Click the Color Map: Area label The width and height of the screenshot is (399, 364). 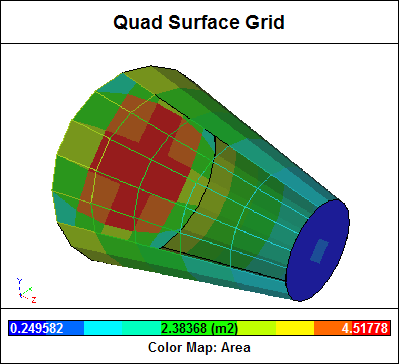tap(199, 347)
